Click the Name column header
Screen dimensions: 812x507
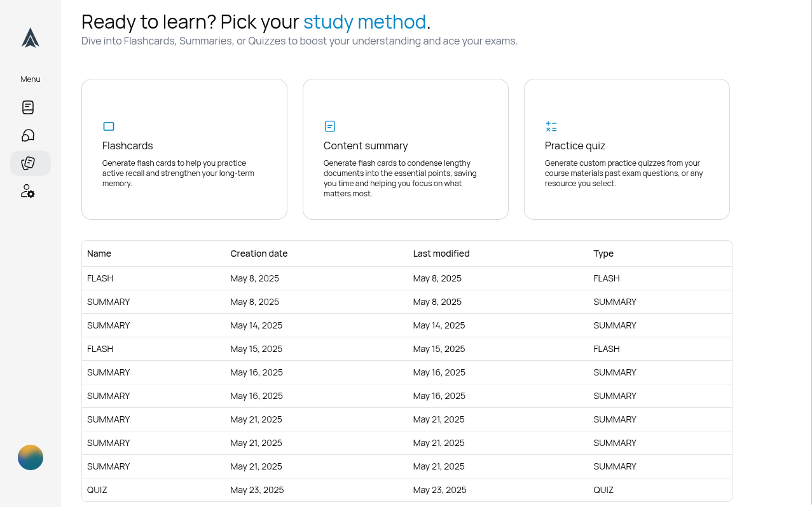coord(99,253)
